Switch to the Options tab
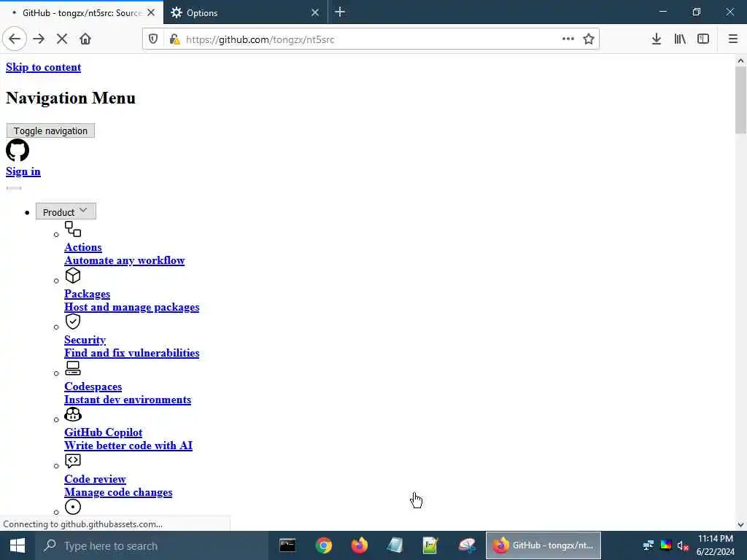 coord(245,13)
